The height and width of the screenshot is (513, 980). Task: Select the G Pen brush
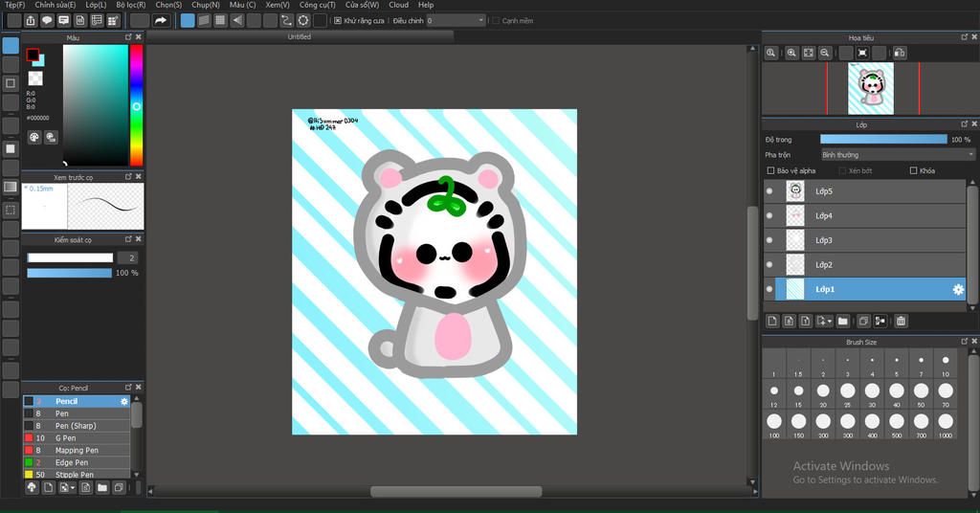[x=77, y=438]
